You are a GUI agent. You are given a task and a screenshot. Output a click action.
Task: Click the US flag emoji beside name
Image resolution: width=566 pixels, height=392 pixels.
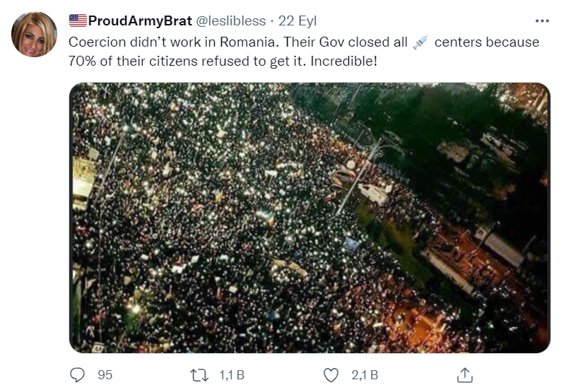click(x=77, y=20)
